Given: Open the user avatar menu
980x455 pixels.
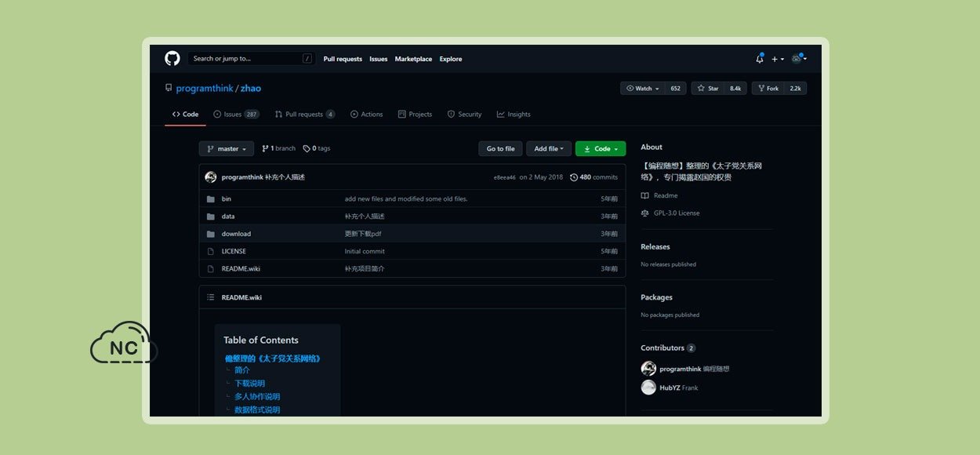Looking at the screenshot, I should pos(798,59).
